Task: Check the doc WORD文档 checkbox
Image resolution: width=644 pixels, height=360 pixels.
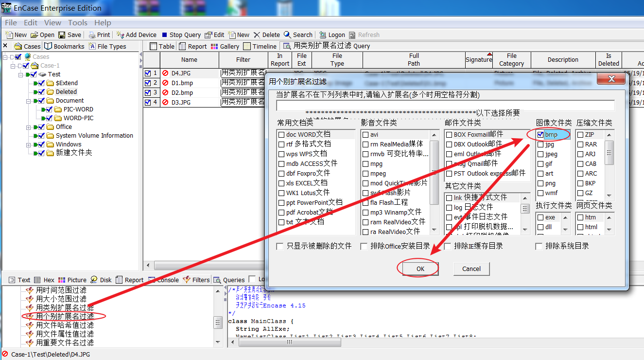Action: (x=281, y=134)
